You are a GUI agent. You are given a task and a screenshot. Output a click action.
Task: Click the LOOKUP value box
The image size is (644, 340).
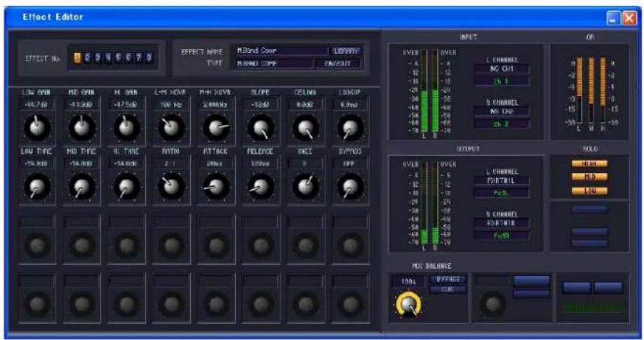point(350,105)
